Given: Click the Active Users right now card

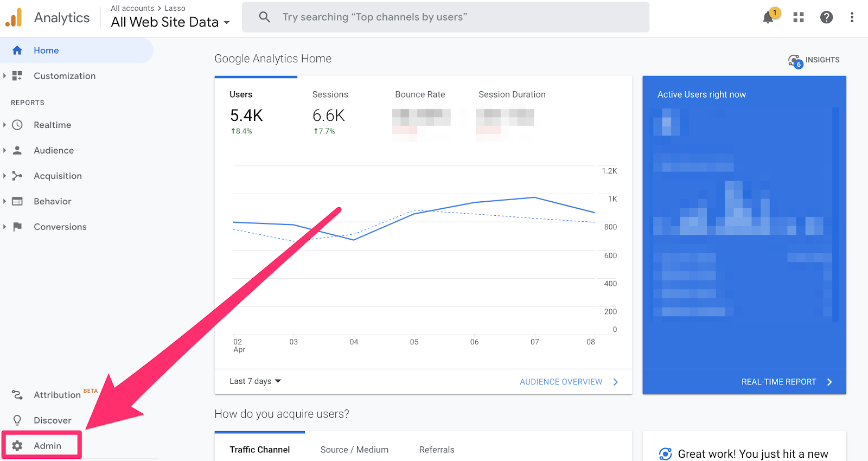Looking at the screenshot, I should pyautogui.click(x=744, y=235).
